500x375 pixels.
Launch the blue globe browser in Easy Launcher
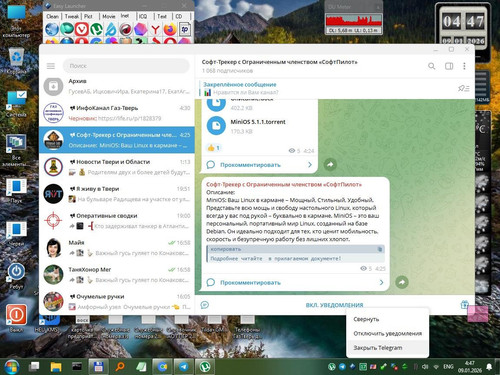click(x=52, y=29)
